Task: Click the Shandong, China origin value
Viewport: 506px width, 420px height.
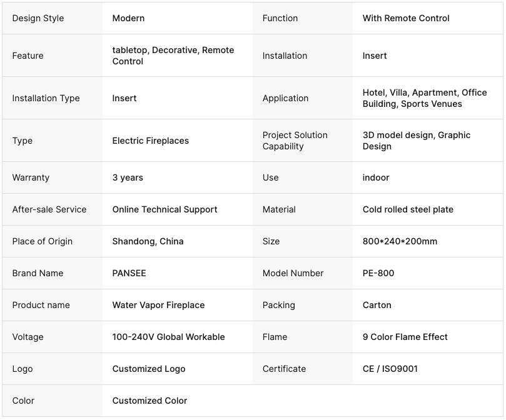Action: click(x=148, y=241)
